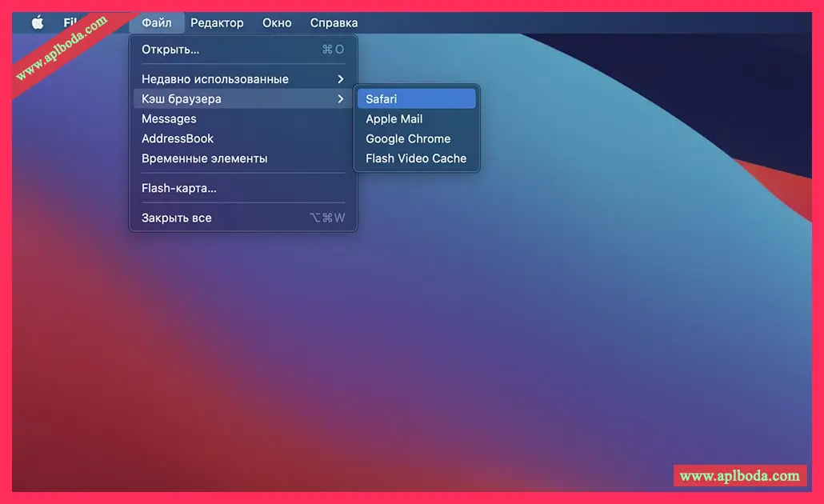Select the Кэш браузера menu entry

(182, 99)
